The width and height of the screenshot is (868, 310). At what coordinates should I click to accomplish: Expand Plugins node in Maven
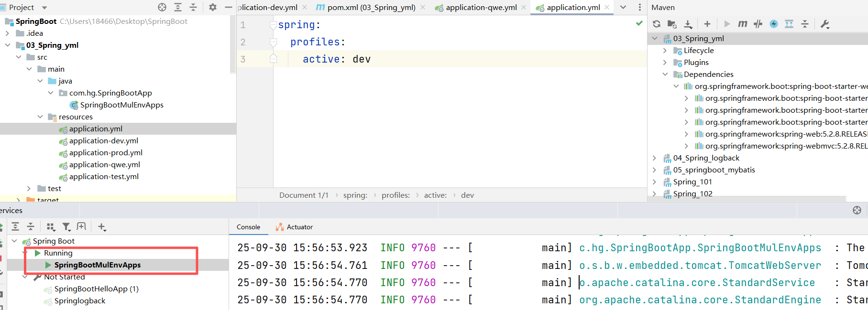tap(665, 62)
